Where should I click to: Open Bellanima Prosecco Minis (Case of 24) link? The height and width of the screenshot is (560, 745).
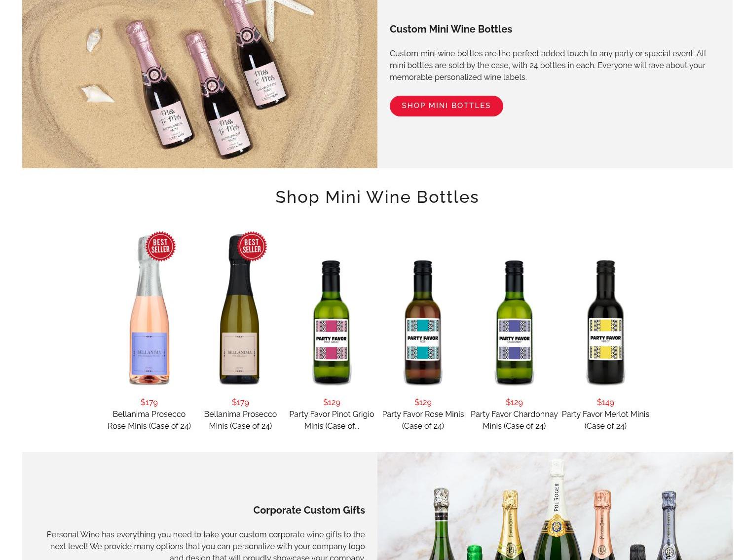(240, 420)
